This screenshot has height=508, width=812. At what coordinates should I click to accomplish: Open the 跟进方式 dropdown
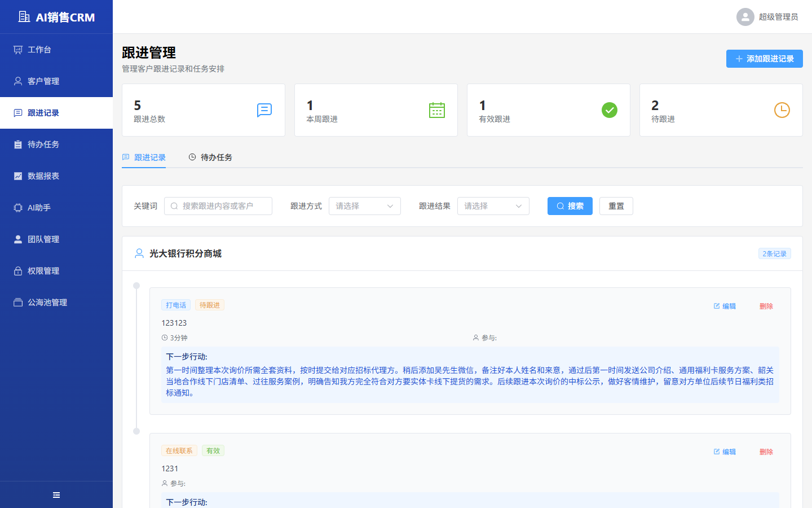click(x=365, y=206)
